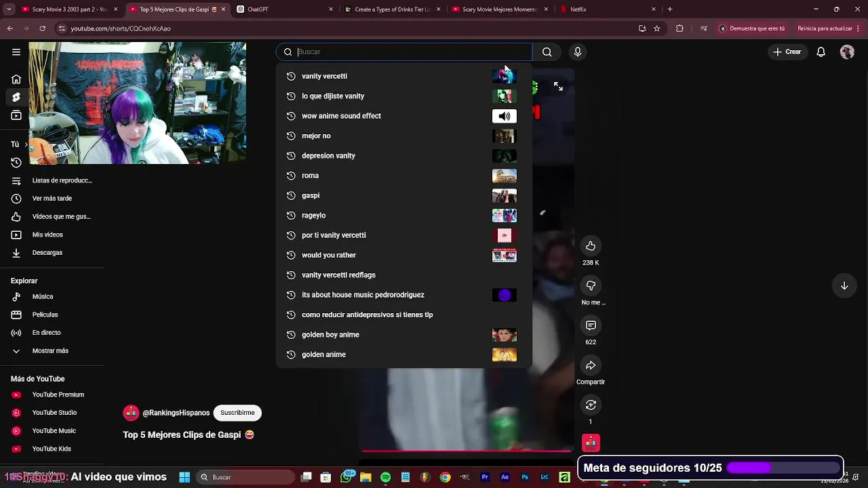This screenshot has width=868, height=488.
Task: Choose "golden boy anime" suggestion
Action: pos(404,334)
